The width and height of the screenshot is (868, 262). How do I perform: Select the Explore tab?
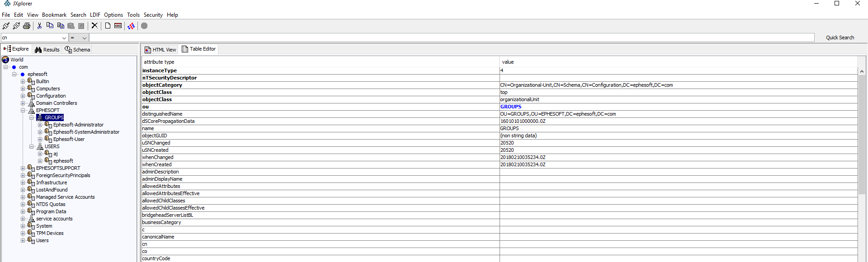[16, 49]
